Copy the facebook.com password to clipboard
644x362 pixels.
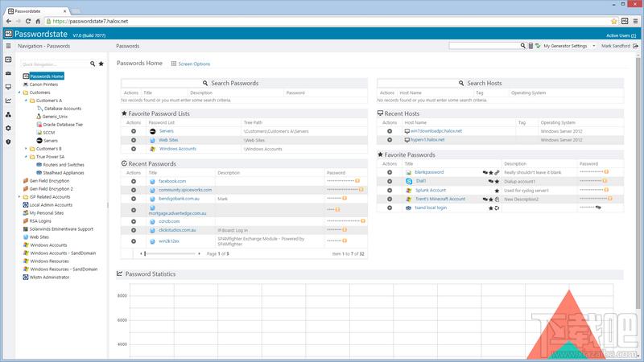click(357, 180)
